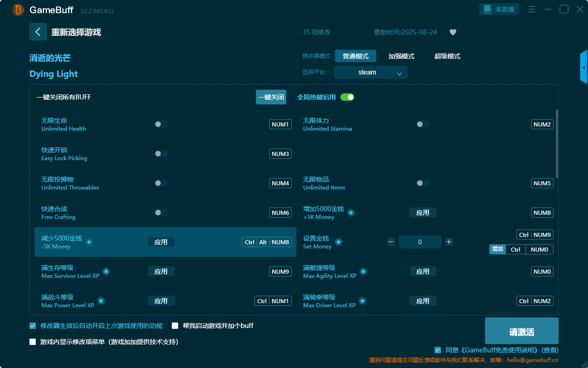The width and height of the screenshot is (588, 368).
Task: Toggle Unlimited Stamina switch
Action: click(x=423, y=124)
